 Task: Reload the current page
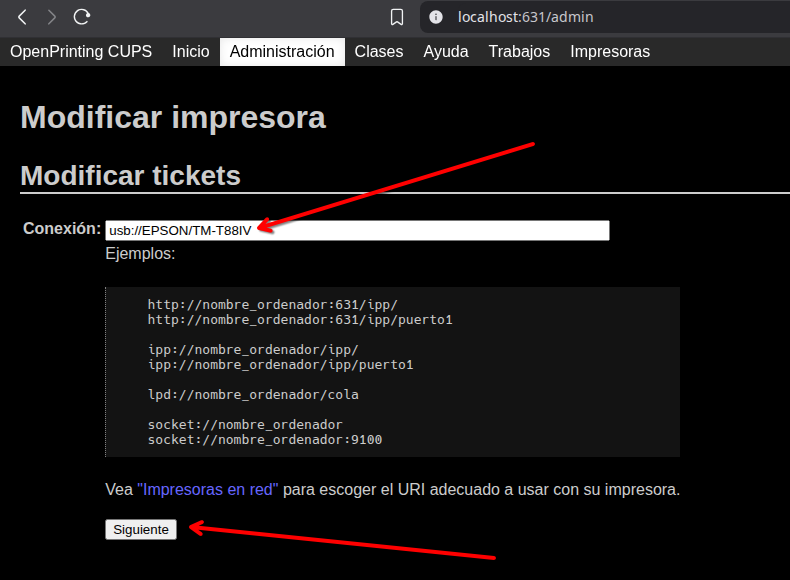(x=82, y=17)
